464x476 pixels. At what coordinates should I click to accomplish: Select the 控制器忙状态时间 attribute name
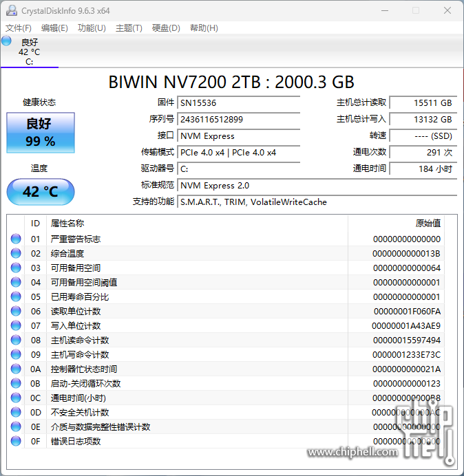point(84,369)
